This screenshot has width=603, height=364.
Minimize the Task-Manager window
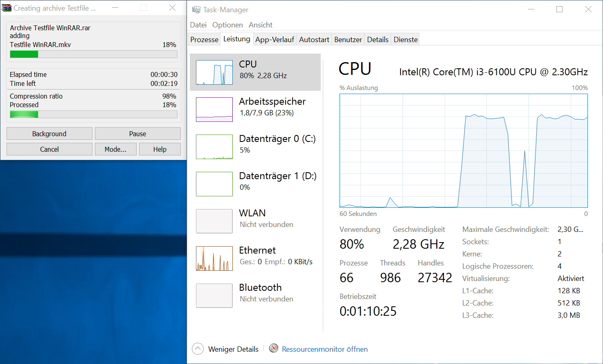click(x=531, y=9)
